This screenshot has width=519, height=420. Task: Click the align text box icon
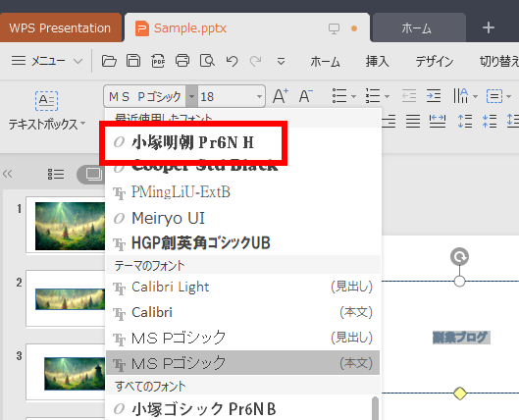coord(494,96)
